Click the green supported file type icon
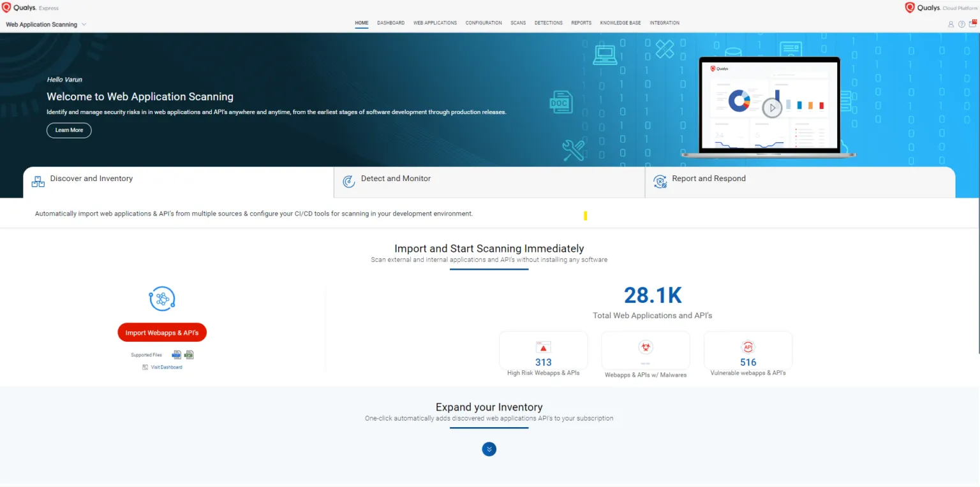Image resolution: width=980 pixels, height=487 pixels. (189, 355)
